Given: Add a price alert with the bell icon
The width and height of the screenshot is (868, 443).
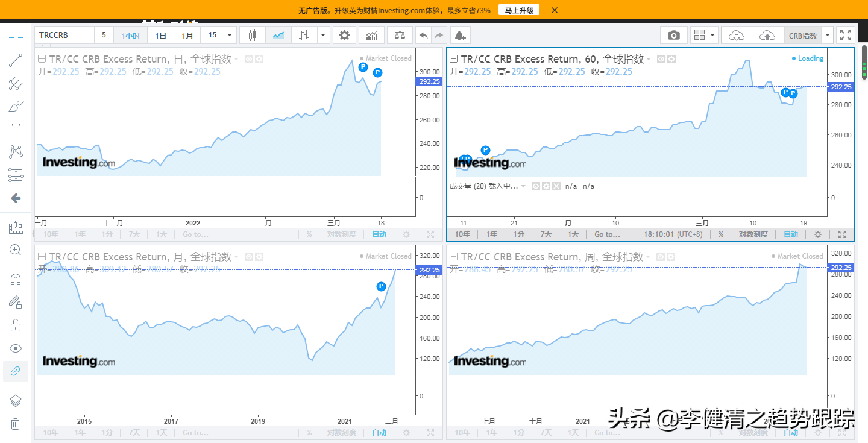Looking at the screenshot, I should [460, 35].
